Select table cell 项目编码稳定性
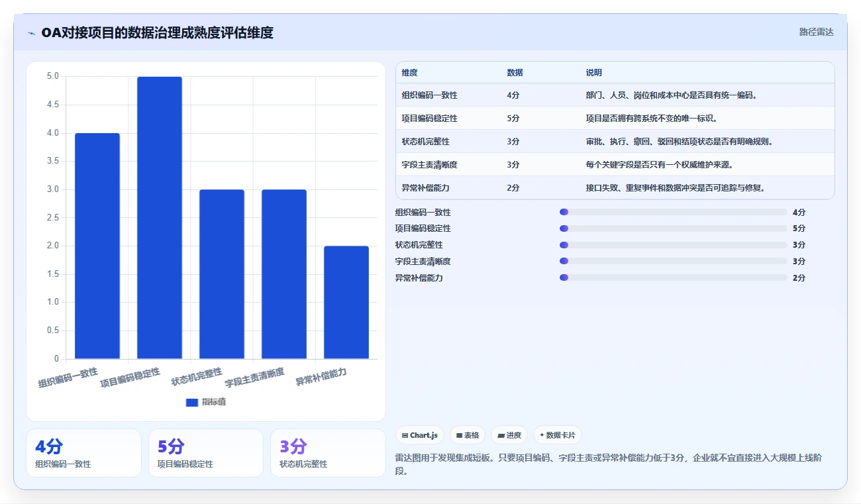The height and width of the screenshot is (504, 861). [x=429, y=119]
